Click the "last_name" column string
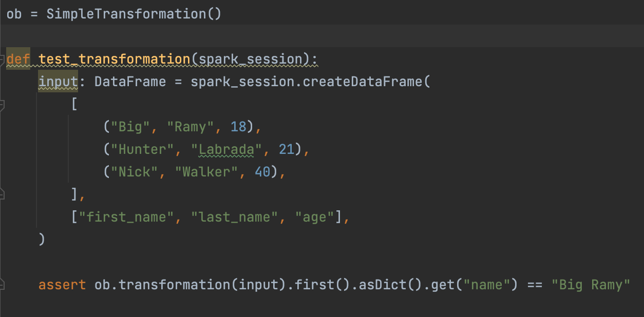The height and width of the screenshot is (317, 644). pos(234,217)
